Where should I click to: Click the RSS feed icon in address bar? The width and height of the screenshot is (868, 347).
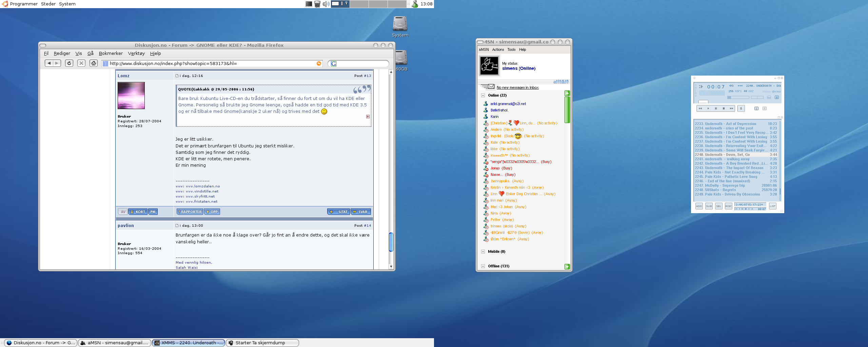[x=319, y=63]
